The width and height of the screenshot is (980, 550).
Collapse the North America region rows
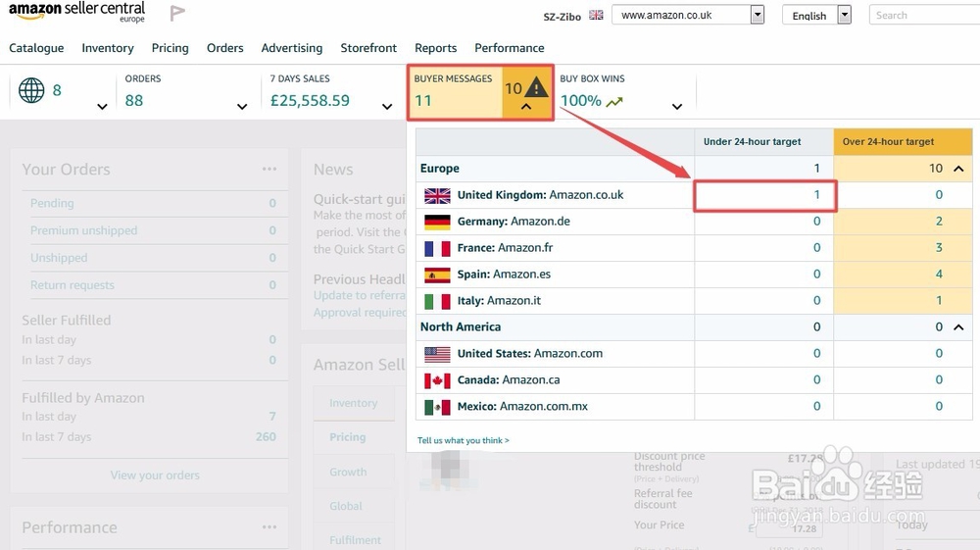tap(958, 326)
